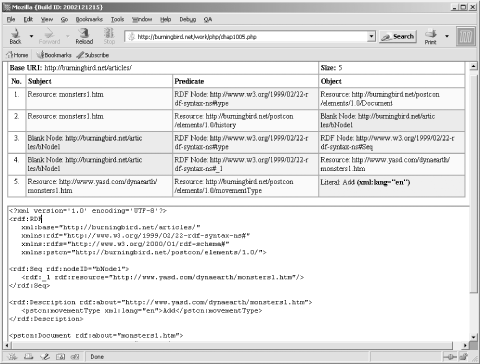Viewport: 481px width, 364px height.
Task: Click the URL address field
Action: (x=247, y=37)
